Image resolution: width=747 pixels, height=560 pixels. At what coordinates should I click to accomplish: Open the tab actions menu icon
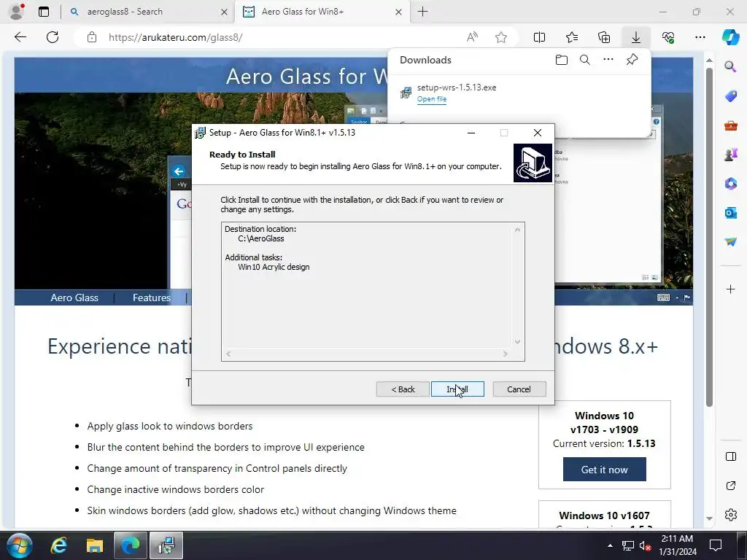pos(43,12)
